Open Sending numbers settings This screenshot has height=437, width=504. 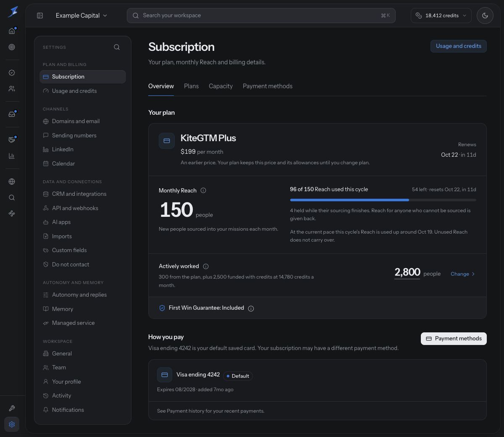pos(83,136)
